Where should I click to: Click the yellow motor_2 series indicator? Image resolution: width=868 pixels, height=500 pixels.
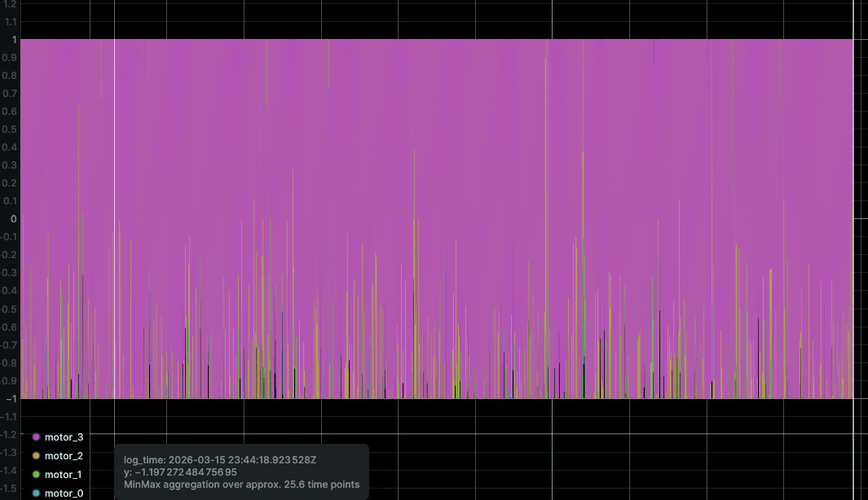pyautogui.click(x=36, y=456)
